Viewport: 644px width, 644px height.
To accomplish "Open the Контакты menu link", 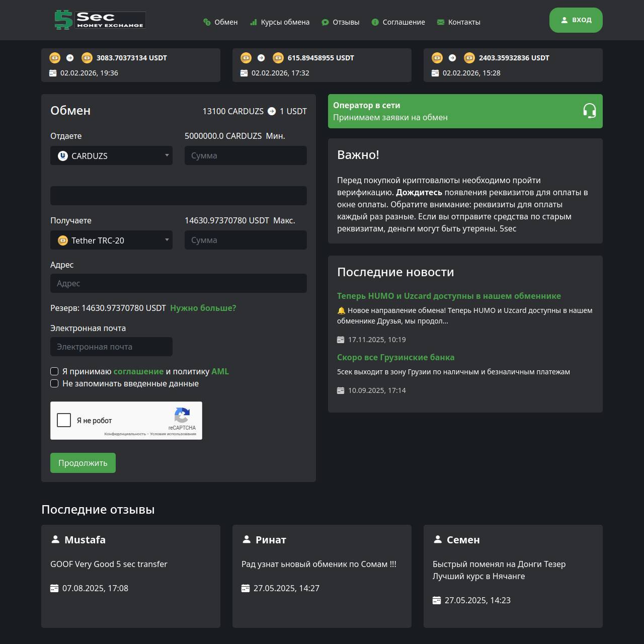I will pos(458,22).
